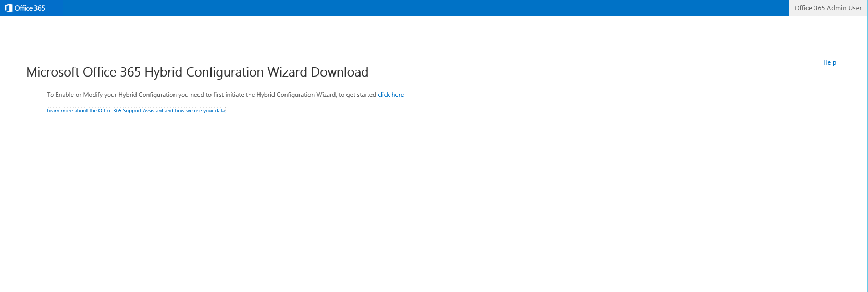The height and width of the screenshot is (292, 868).
Task: Open the Help link
Action: [x=829, y=62]
